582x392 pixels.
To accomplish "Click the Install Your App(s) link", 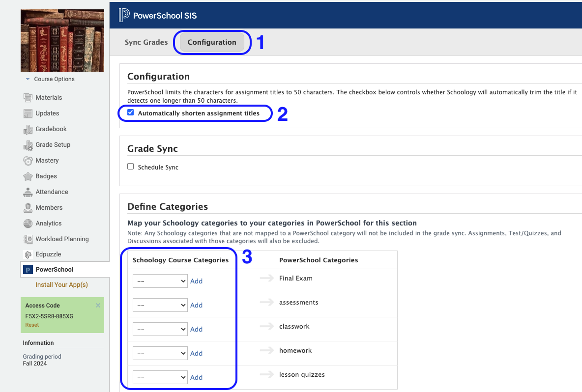I will 61,285.
